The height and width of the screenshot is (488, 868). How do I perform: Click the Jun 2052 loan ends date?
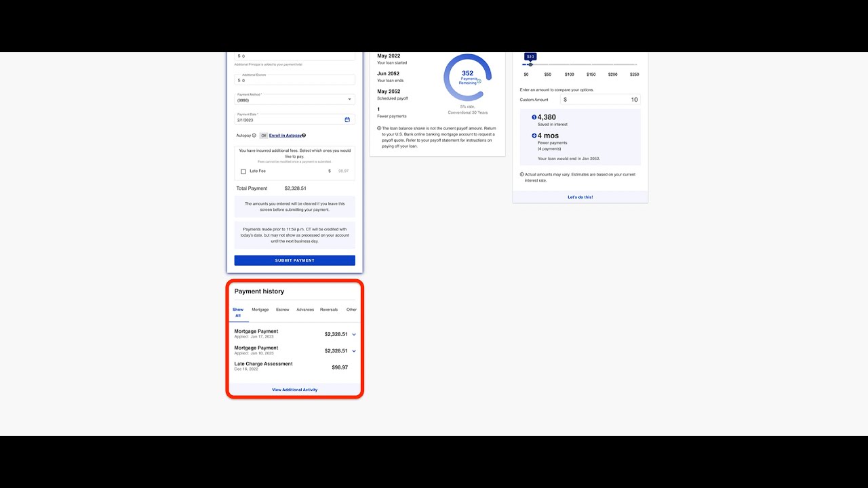[x=389, y=74]
